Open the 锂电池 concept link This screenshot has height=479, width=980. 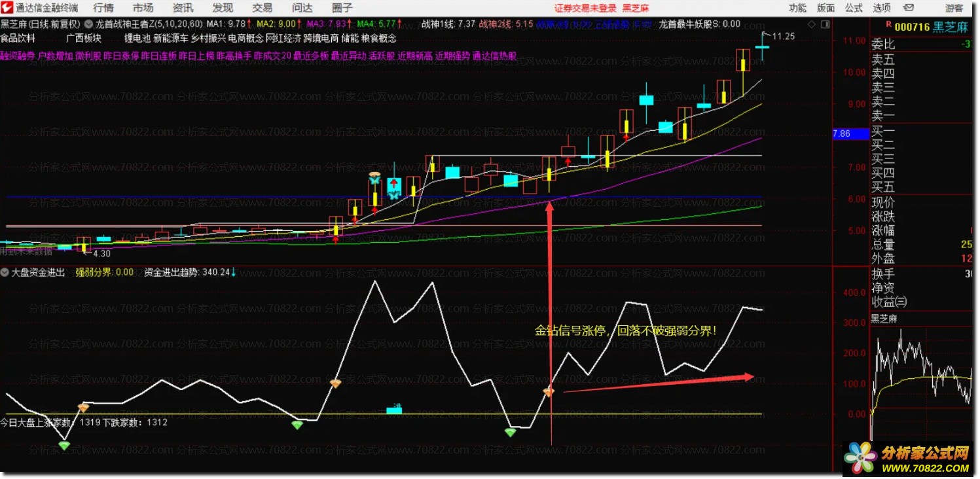point(137,39)
